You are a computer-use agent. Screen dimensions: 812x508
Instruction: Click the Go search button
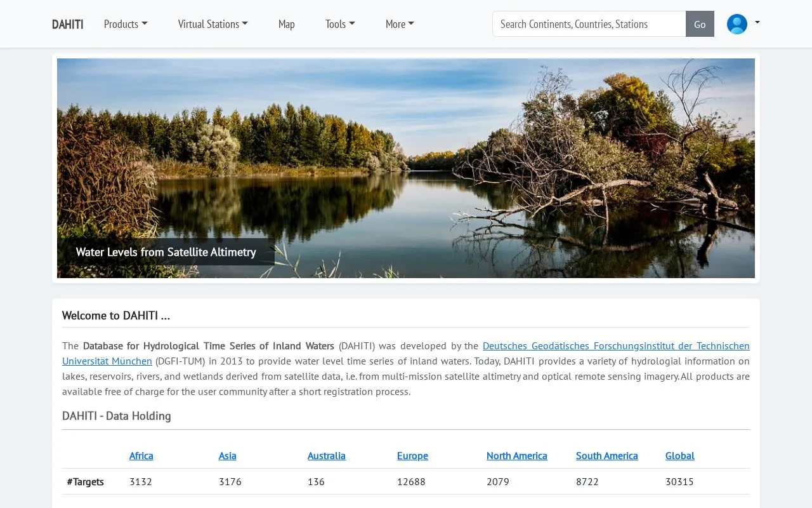700,24
